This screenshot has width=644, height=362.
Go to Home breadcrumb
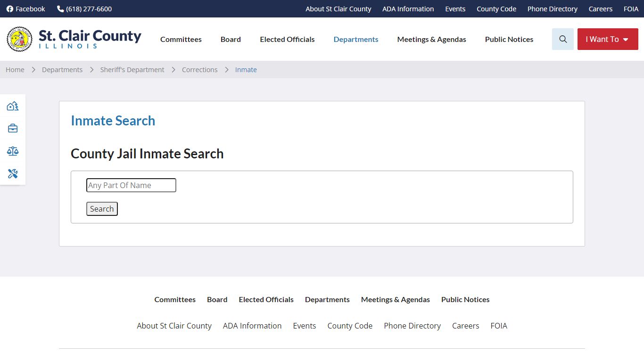(15, 70)
